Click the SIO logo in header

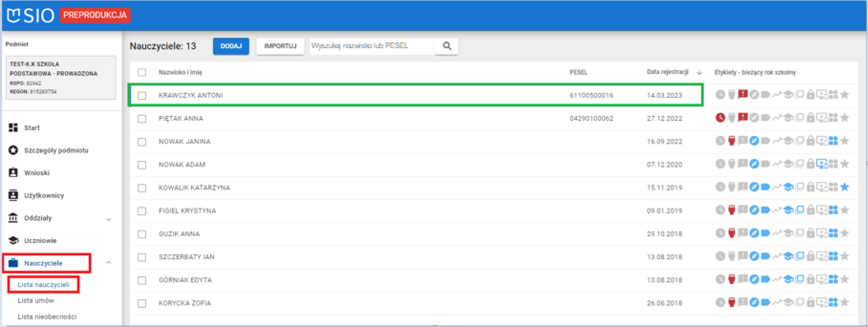tap(31, 15)
